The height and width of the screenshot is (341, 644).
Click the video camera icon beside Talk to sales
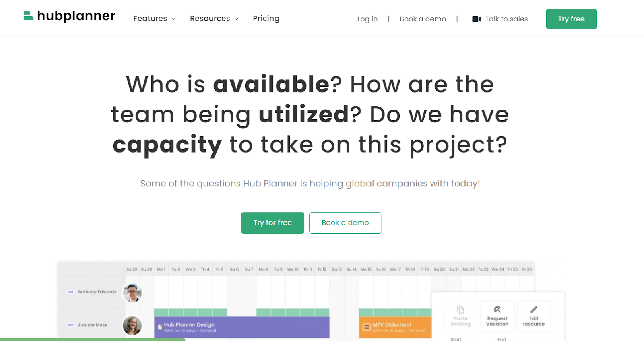coord(476,19)
